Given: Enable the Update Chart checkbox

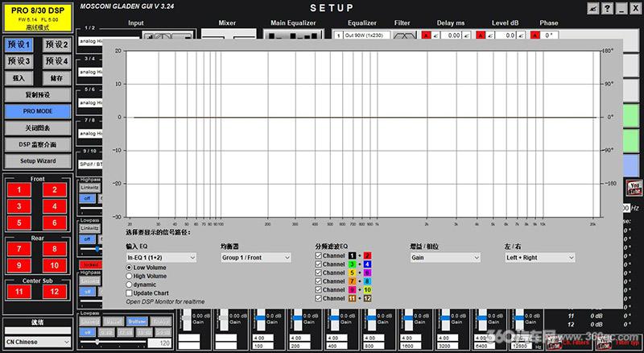Looking at the screenshot, I should coord(129,293).
